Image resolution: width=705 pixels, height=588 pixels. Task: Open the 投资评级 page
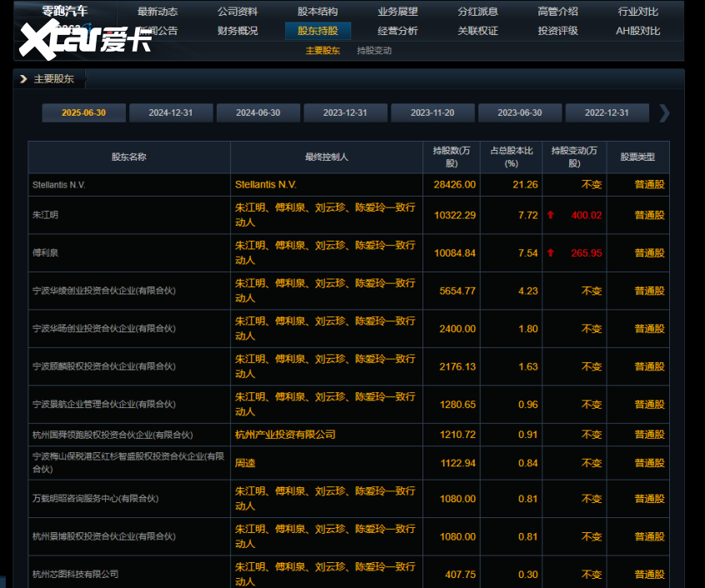coord(557,31)
